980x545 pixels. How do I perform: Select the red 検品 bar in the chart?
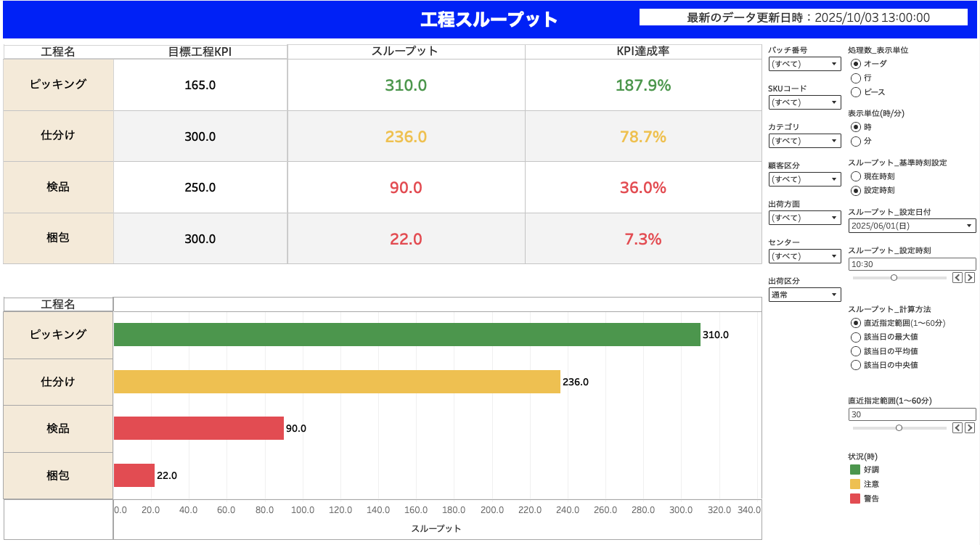click(199, 428)
